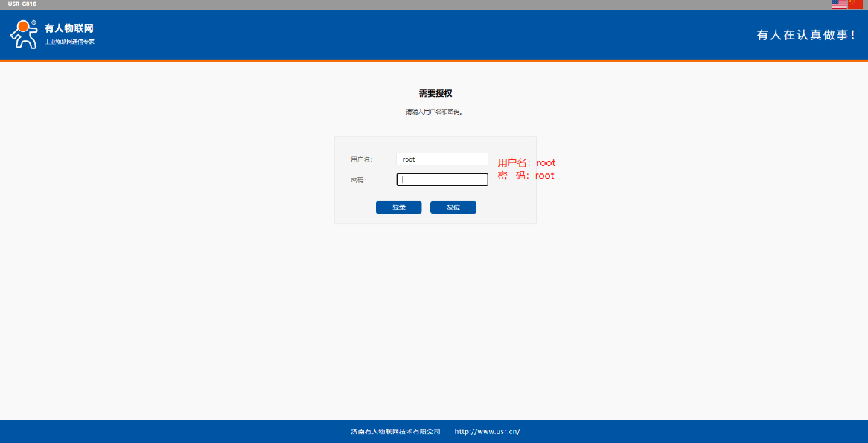This screenshot has height=443, width=868.
Task: Click the red 用户名：root hint text
Action: (526, 162)
